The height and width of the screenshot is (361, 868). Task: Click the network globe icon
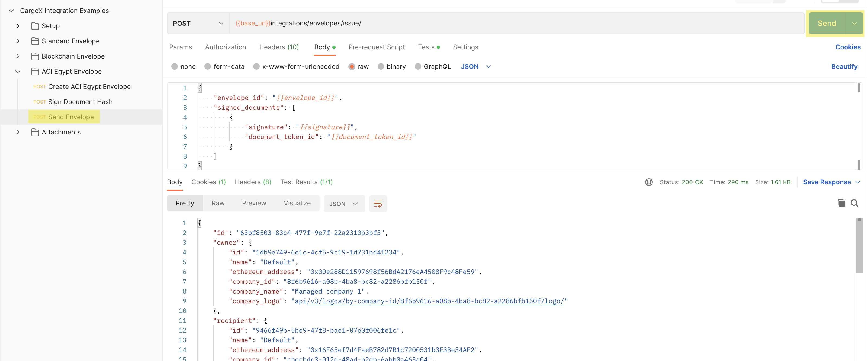(x=649, y=182)
